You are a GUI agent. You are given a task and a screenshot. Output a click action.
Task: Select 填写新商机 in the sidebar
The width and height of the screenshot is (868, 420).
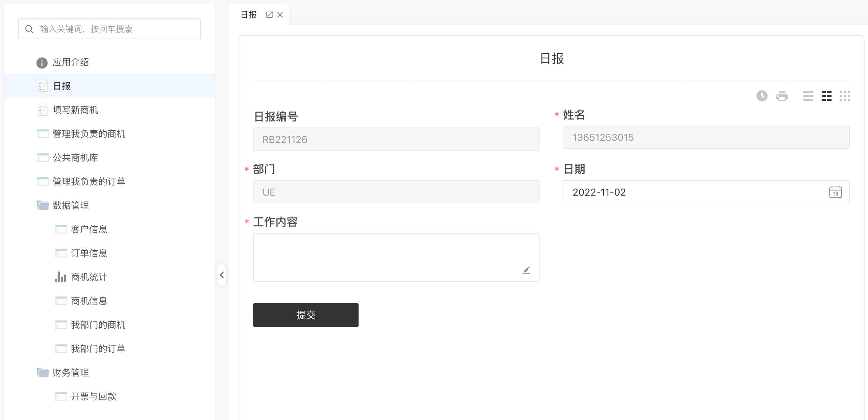[75, 110]
